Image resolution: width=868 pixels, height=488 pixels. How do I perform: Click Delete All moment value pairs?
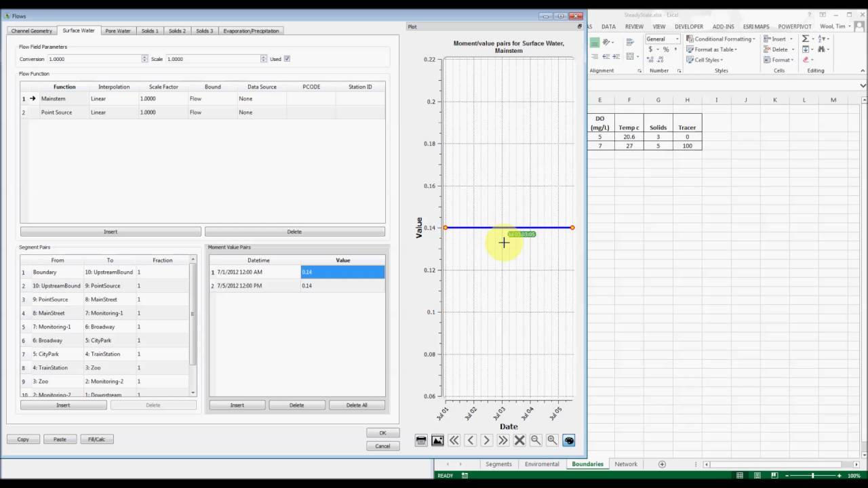coord(357,405)
